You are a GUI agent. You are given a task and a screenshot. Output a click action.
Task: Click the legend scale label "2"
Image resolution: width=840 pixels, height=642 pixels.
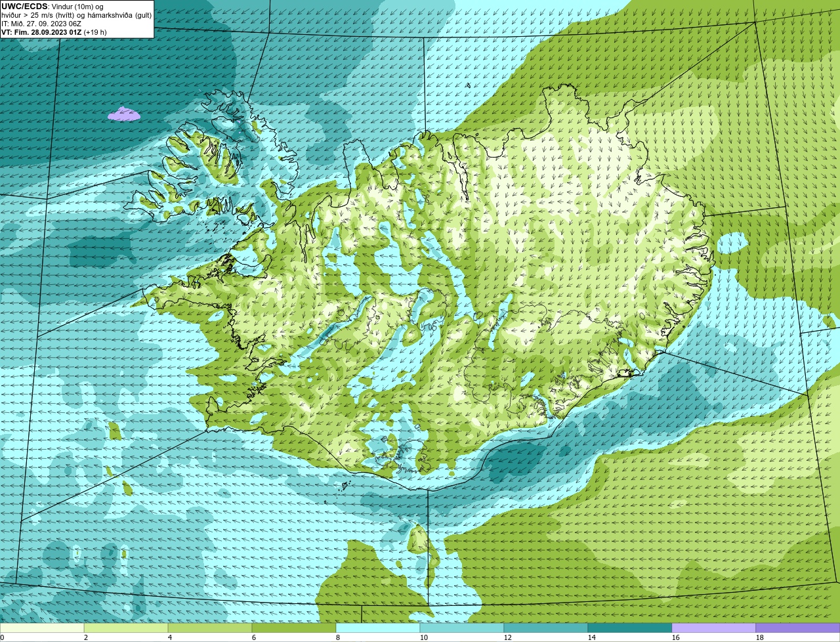tap(86, 637)
